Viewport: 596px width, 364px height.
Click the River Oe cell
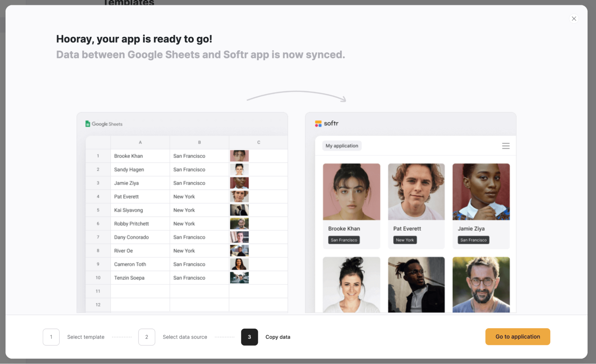pyautogui.click(x=140, y=251)
